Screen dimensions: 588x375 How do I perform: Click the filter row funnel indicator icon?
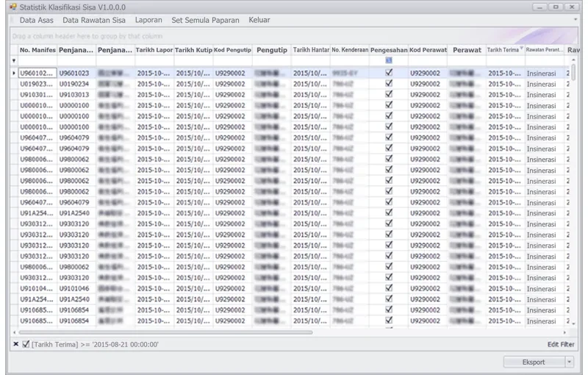(x=14, y=60)
